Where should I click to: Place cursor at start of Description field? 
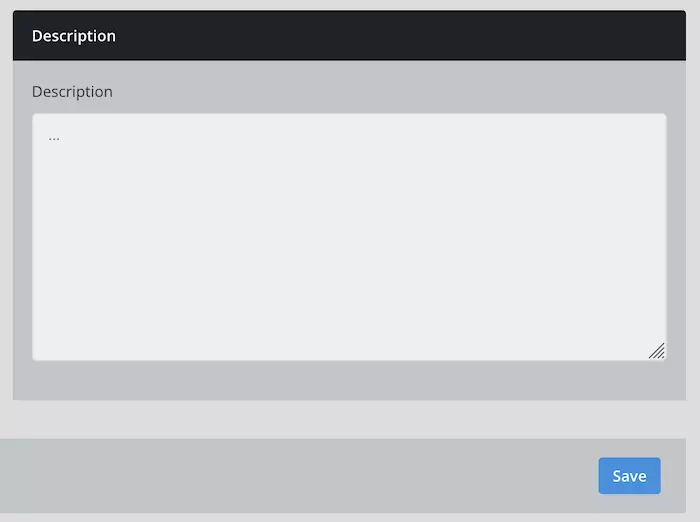tap(49, 137)
